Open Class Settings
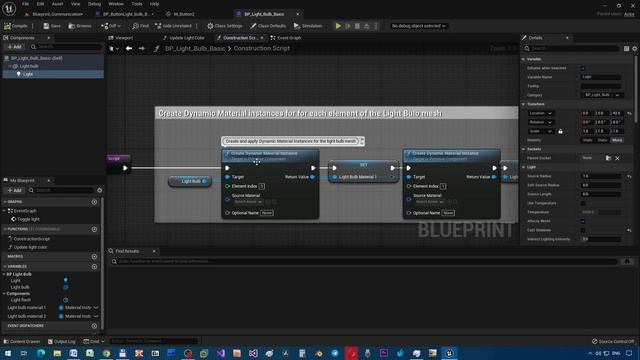The width and height of the screenshot is (640, 360). [x=224, y=26]
